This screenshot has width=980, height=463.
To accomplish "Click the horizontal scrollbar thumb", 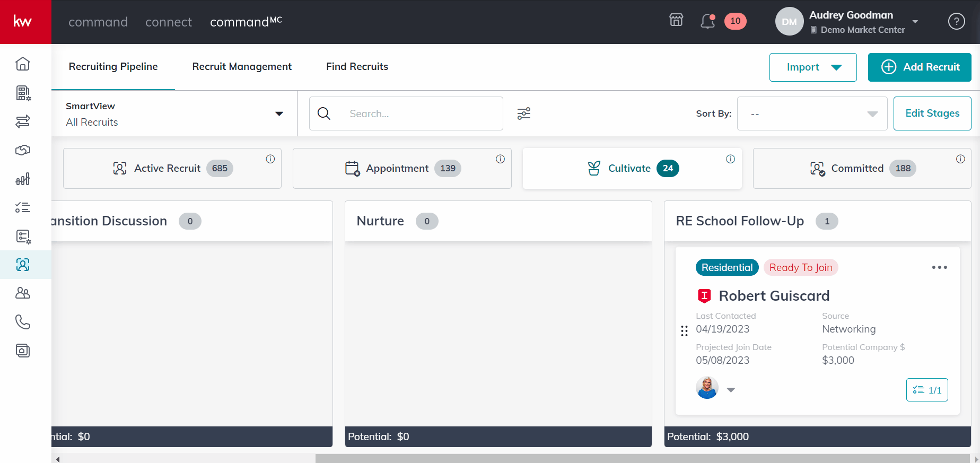I will click(x=643, y=459).
